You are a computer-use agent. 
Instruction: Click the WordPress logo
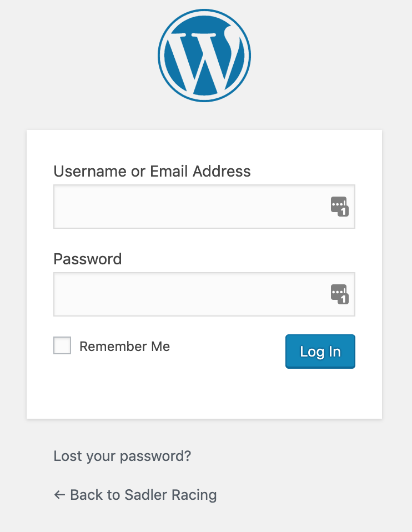(204, 56)
